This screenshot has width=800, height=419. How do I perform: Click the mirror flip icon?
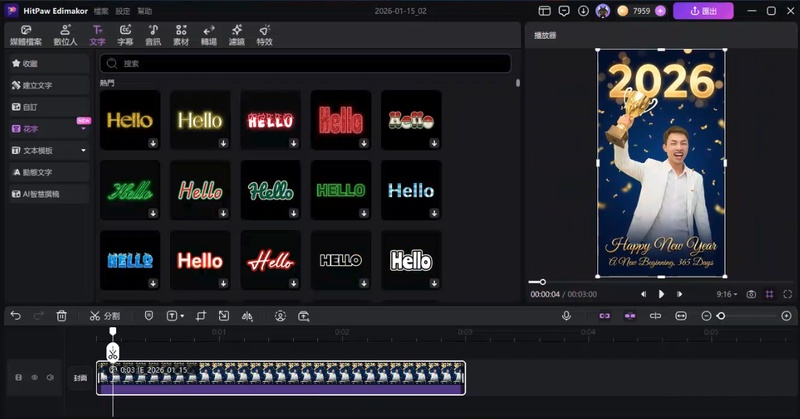pyautogui.click(x=247, y=316)
